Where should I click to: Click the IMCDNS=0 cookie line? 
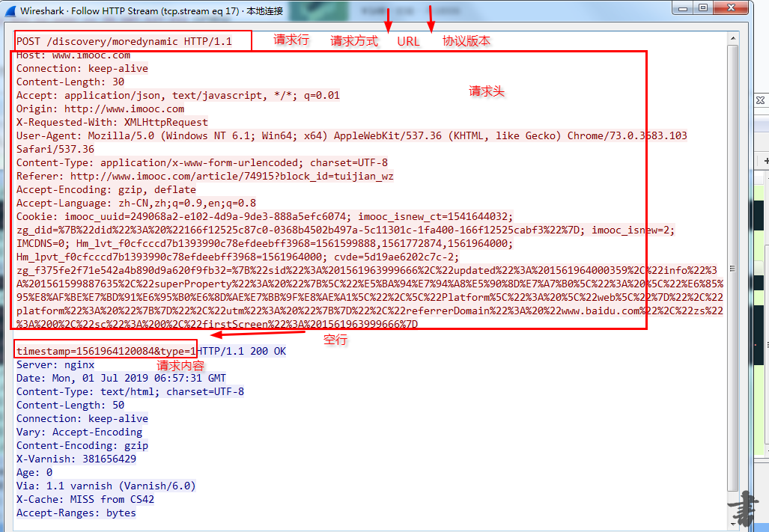pos(265,243)
